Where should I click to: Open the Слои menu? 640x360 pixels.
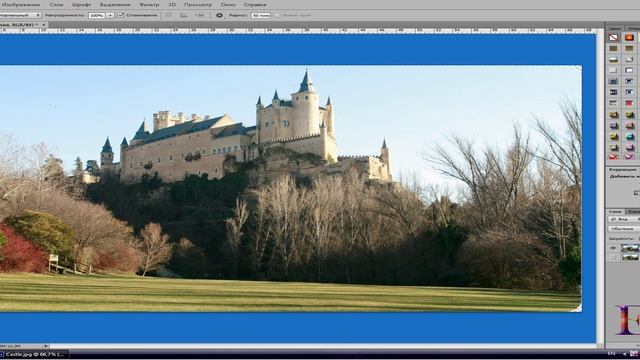[56, 4]
